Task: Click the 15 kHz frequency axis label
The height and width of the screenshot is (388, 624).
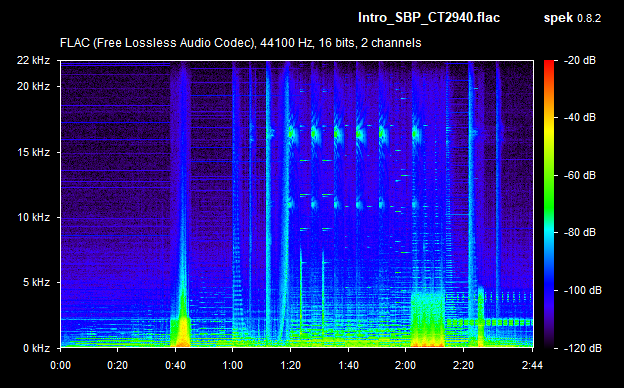Action: [33, 152]
